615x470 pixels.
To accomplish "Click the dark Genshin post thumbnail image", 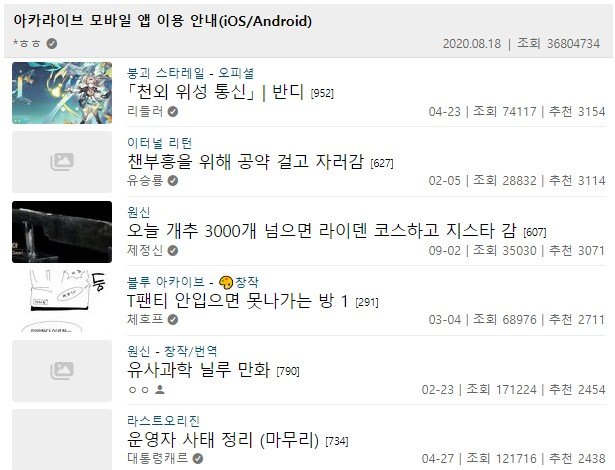I will [62, 232].
